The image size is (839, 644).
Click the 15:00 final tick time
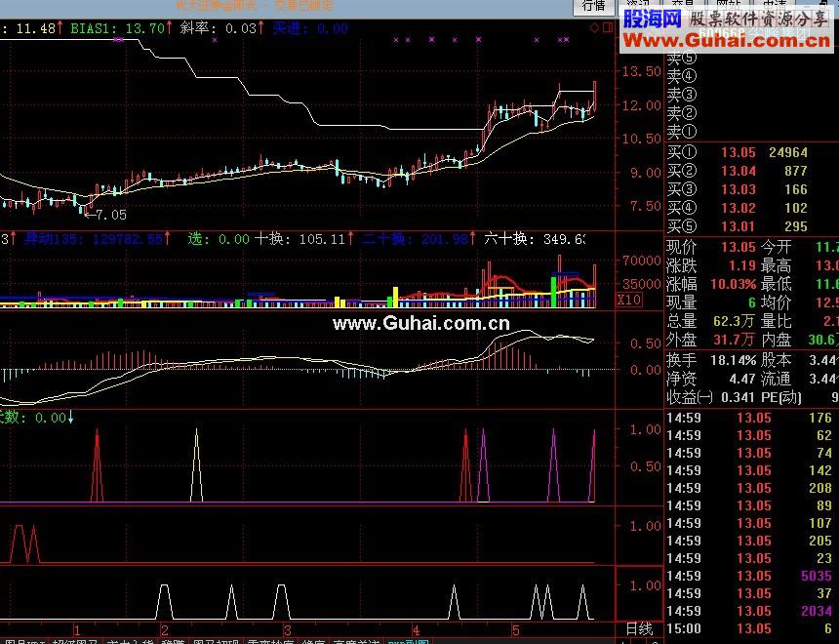pyautogui.click(x=684, y=629)
